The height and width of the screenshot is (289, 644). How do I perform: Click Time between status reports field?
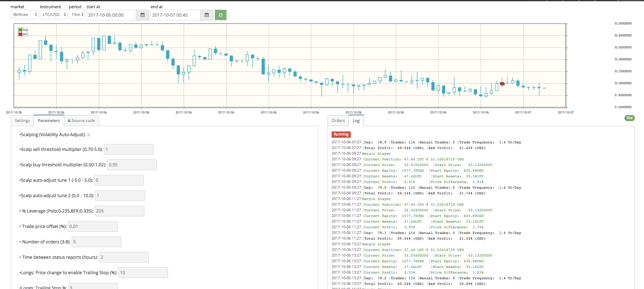point(124,257)
